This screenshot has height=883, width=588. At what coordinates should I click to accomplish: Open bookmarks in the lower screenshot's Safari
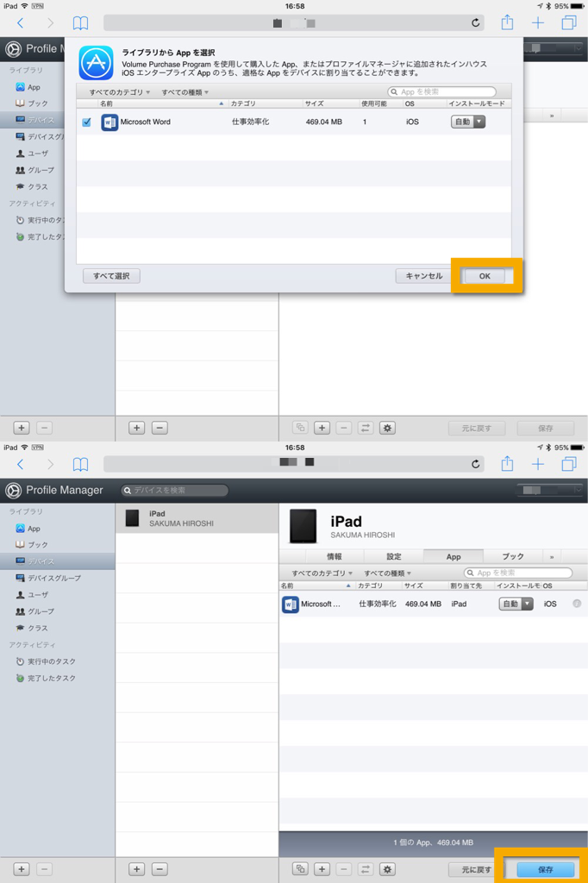pyautogui.click(x=80, y=465)
